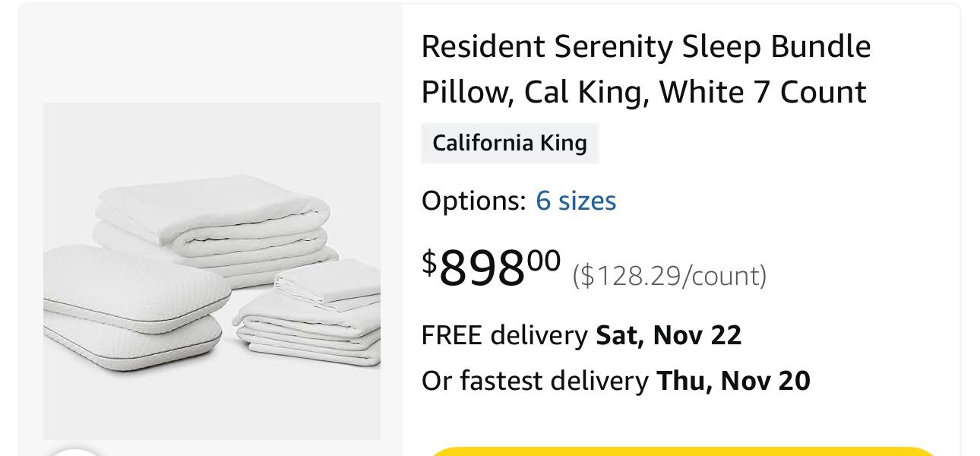This screenshot has width=980, height=456.
Task: Open FREE delivery Sat, Nov 22 details
Action: [x=582, y=335]
